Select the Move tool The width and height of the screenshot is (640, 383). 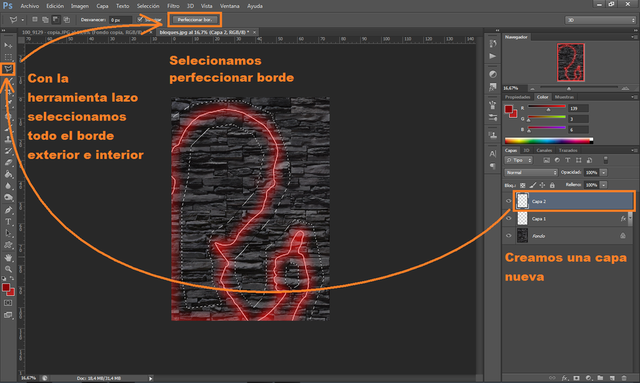8,45
